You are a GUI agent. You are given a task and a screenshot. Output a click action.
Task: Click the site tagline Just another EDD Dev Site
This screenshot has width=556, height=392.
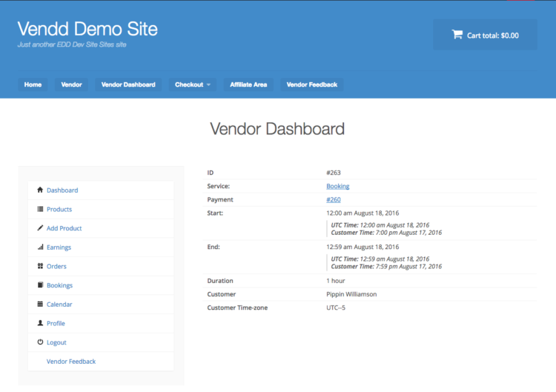click(72, 44)
